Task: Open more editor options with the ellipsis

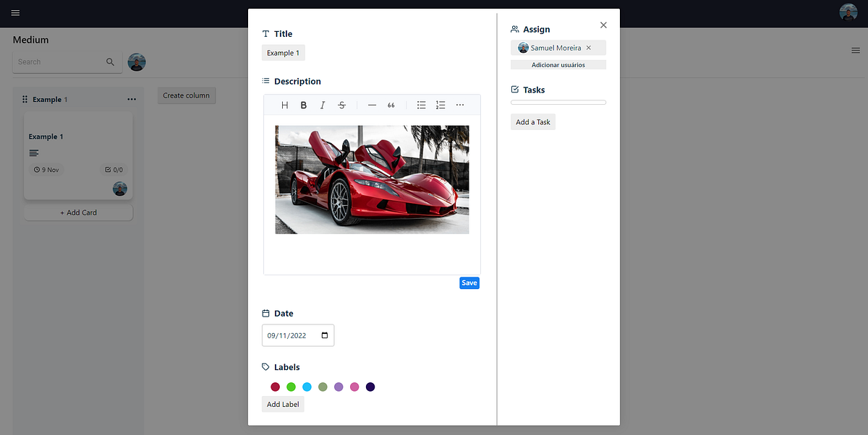Action: click(460, 105)
